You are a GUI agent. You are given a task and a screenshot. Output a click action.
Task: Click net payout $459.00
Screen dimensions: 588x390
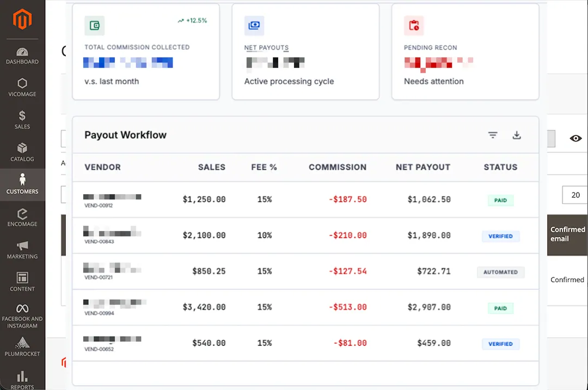coord(434,343)
